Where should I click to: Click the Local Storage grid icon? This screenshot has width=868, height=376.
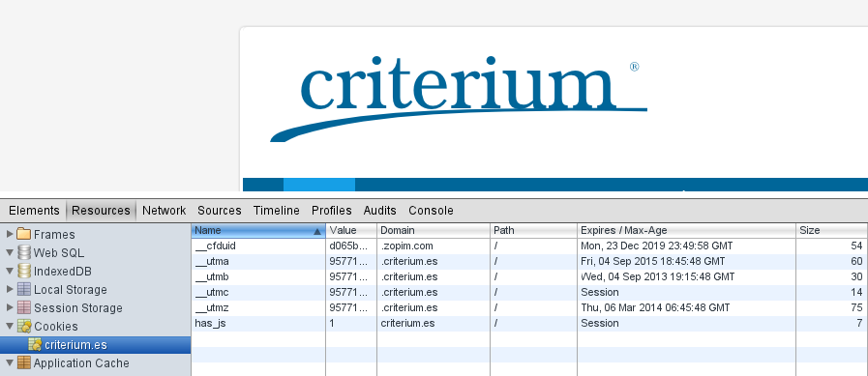[x=24, y=289]
